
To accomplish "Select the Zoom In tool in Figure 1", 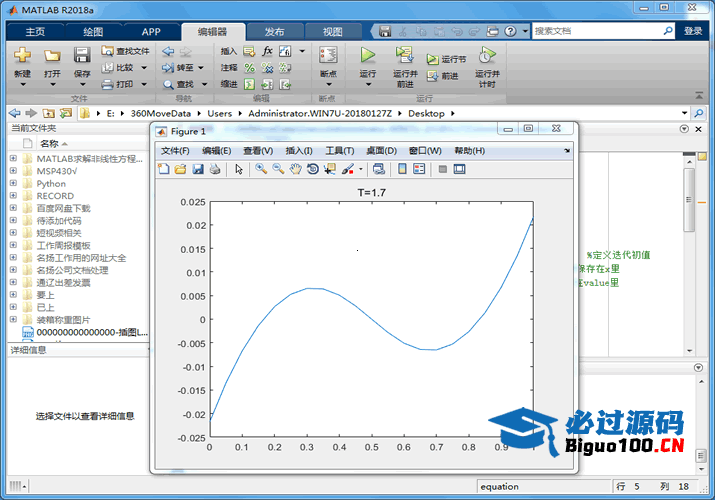I will click(261, 169).
